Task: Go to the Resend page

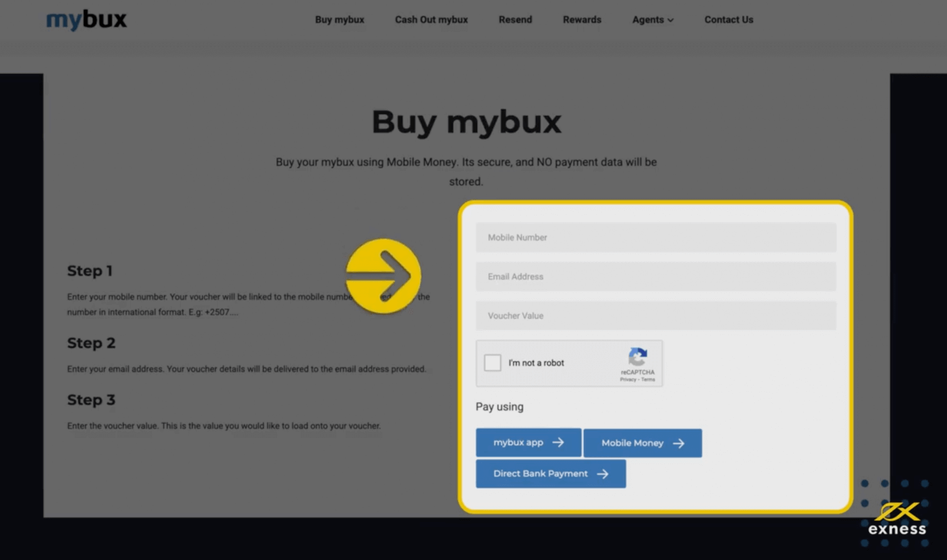Action: [x=516, y=20]
